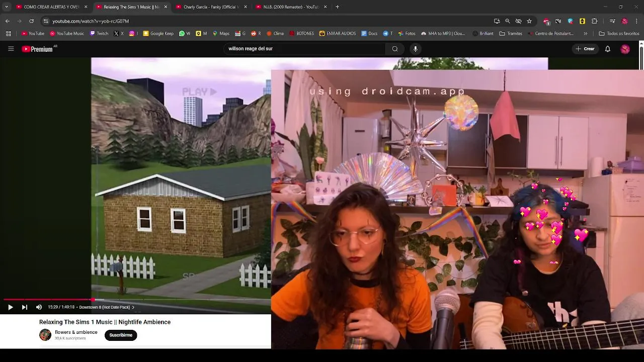Image resolution: width=644 pixels, height=362 pixels.
Task: Go to YouTube Premium home logo
Action: [x=37, y=49]
